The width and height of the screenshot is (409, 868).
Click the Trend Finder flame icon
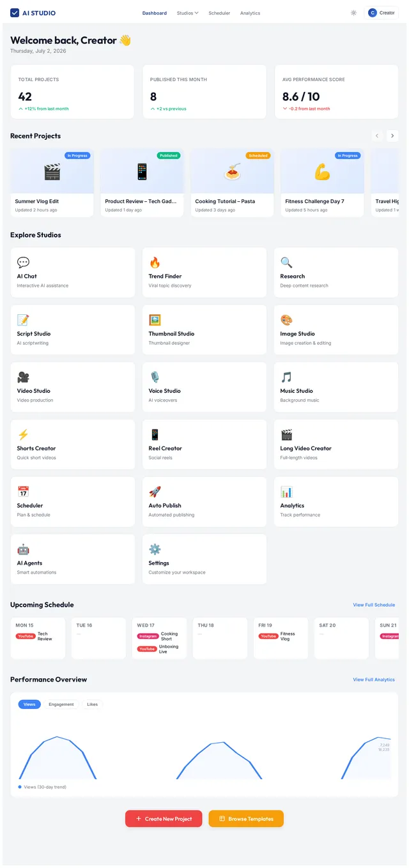pos(155,263)
